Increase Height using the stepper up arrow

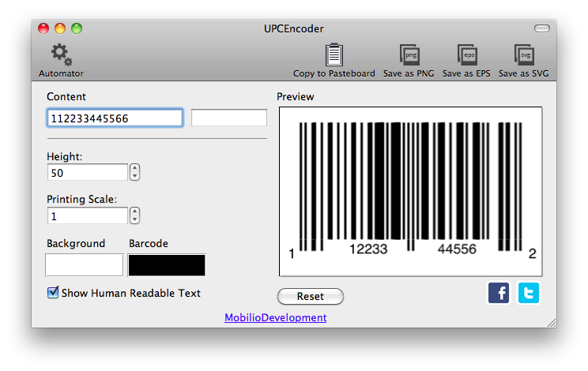[134, 168]
